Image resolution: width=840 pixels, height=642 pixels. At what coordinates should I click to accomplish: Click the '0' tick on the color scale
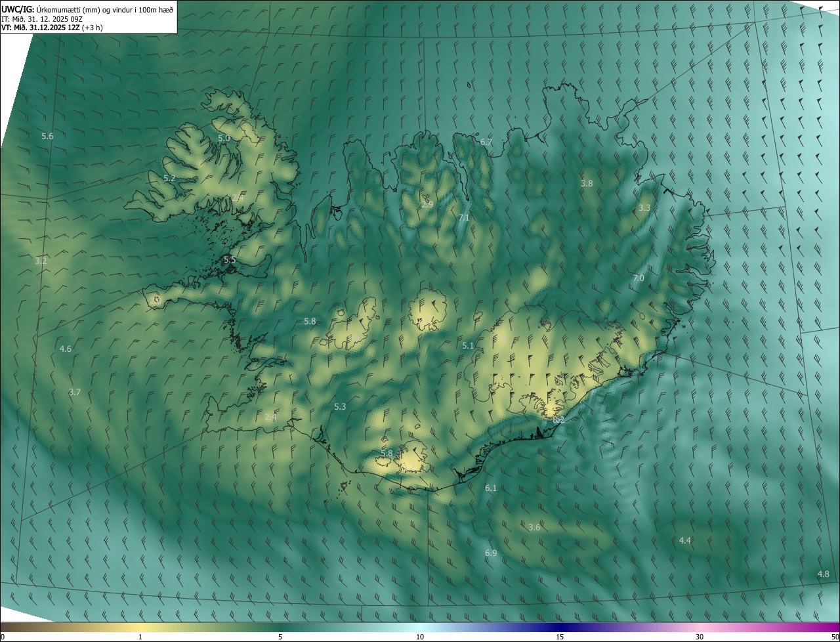click(3, 637)
